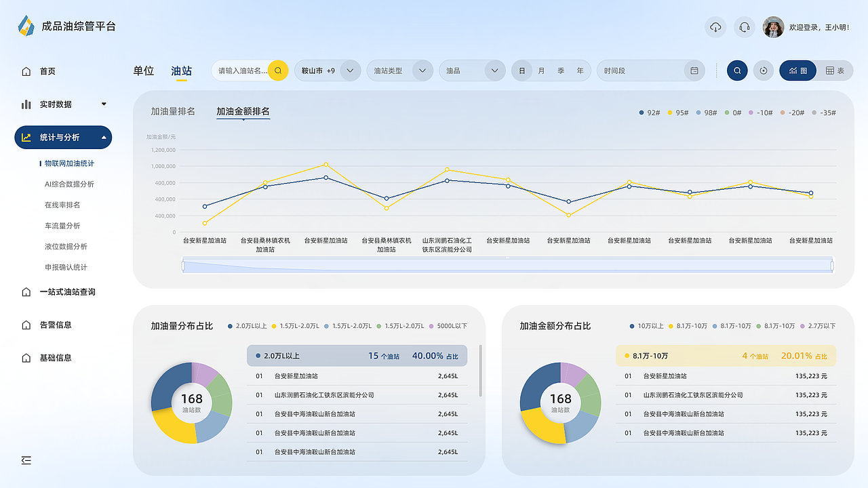868x488 pixels.
Task: Select 日 time granularity
Action: (522, 70)
